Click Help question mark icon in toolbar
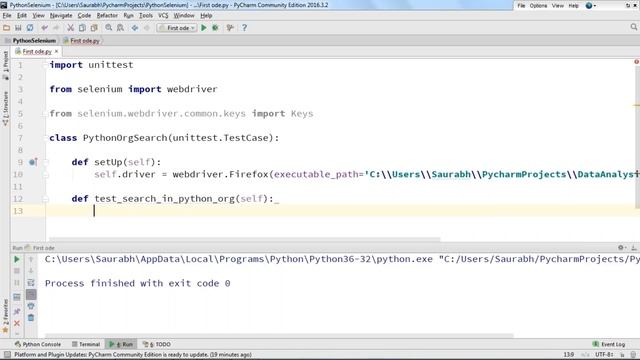Viewport: 640px width, 360px height. click(x=244, y=28)
